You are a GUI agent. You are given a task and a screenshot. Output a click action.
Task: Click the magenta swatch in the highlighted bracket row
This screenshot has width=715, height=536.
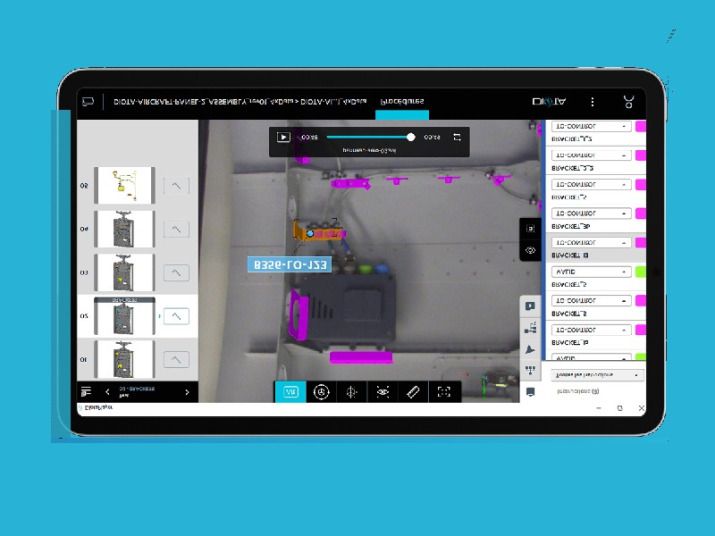(x=641, y=243)
